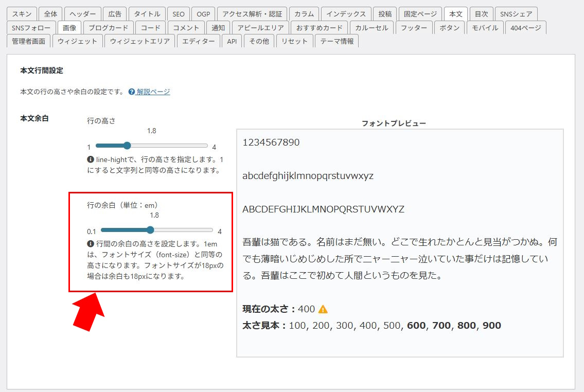Click the font preview text area
The image size is (584, 392).
(x=400, y=242)
